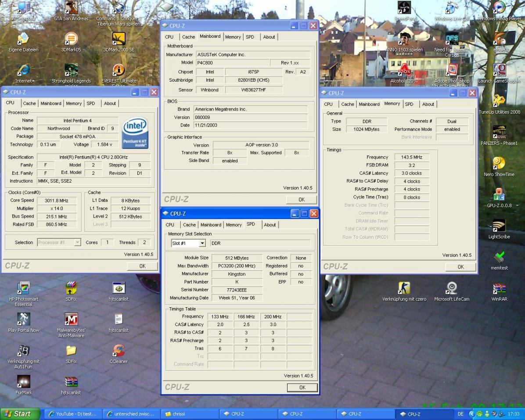The width and height of the screenshot is (525, 420).
Task: Click OK in the CPU tab window
Action: (142, 266)
